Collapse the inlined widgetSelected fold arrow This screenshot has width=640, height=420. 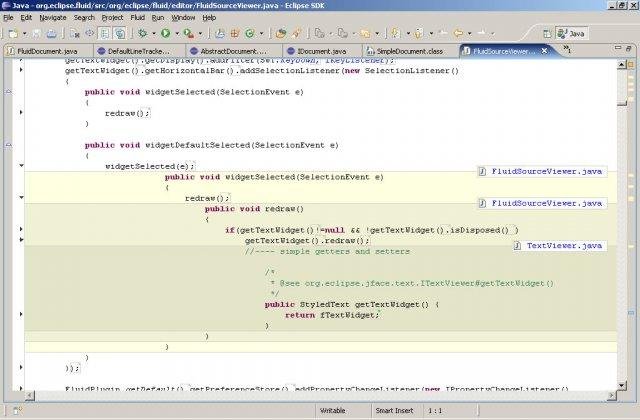click(x=22, y=166)
